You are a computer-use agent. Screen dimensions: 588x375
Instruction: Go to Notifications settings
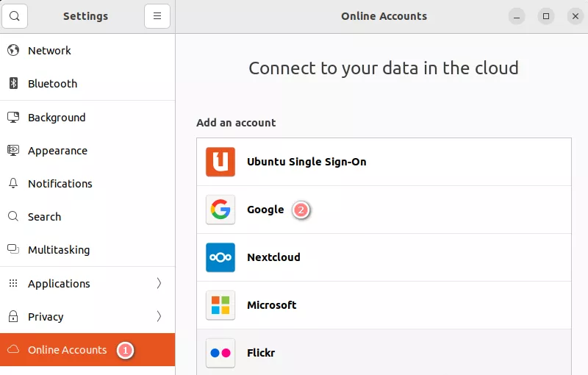click(x=87, y=184)
